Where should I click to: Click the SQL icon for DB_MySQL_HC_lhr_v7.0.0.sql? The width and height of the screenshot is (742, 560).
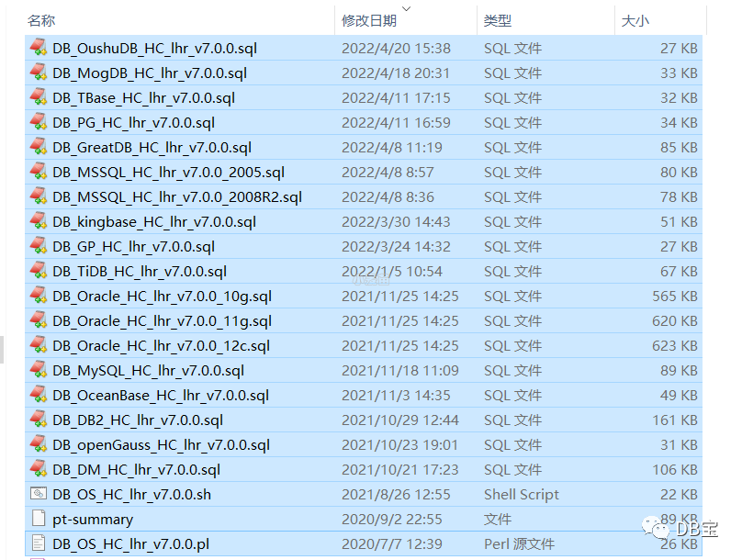(39, 370)
